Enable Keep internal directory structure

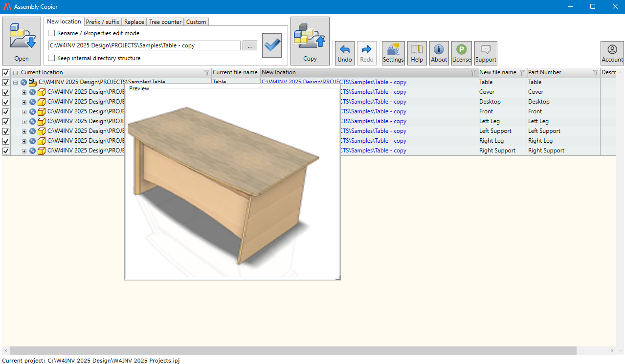pos(51,58)
